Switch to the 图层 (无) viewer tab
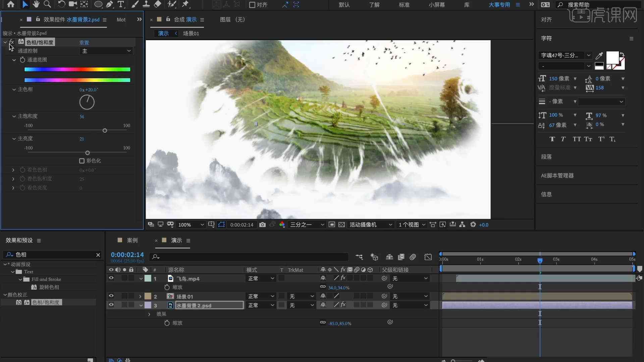This screenshot has width=644, height=362. 232,19
